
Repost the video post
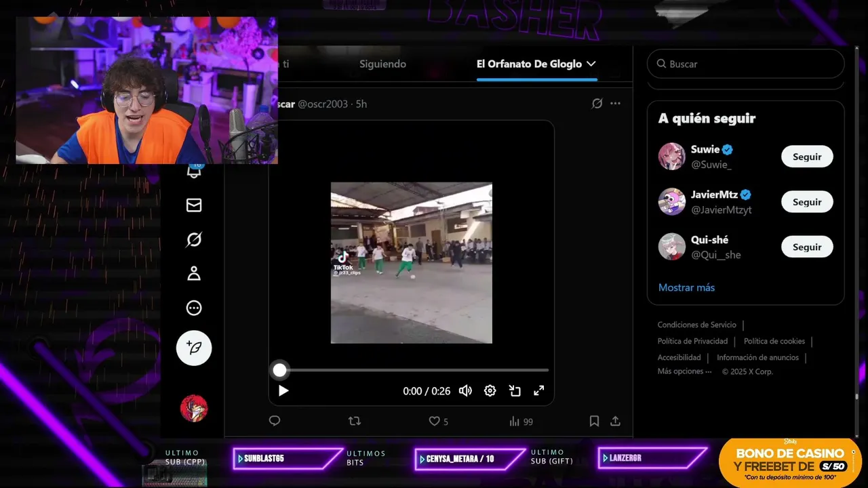coord(354,421)
